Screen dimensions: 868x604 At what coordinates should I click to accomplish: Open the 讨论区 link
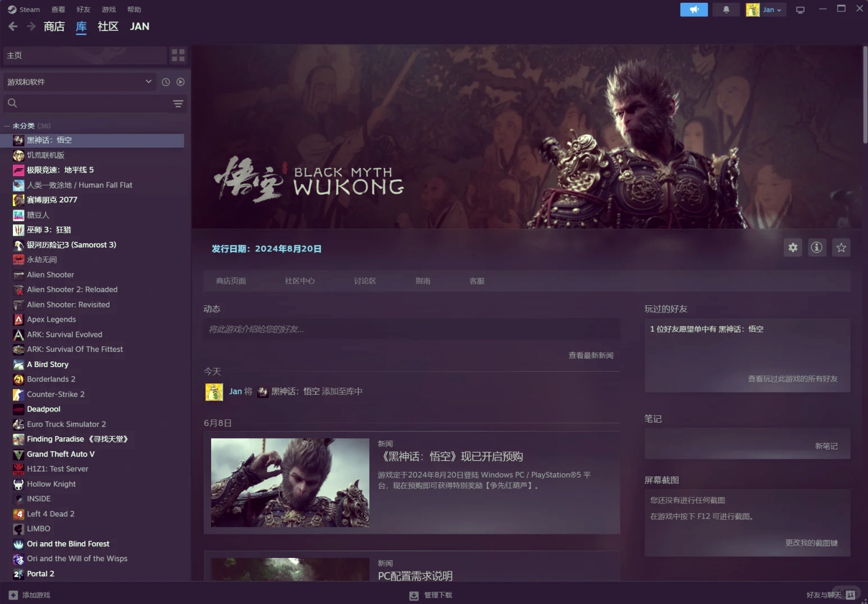365,281
